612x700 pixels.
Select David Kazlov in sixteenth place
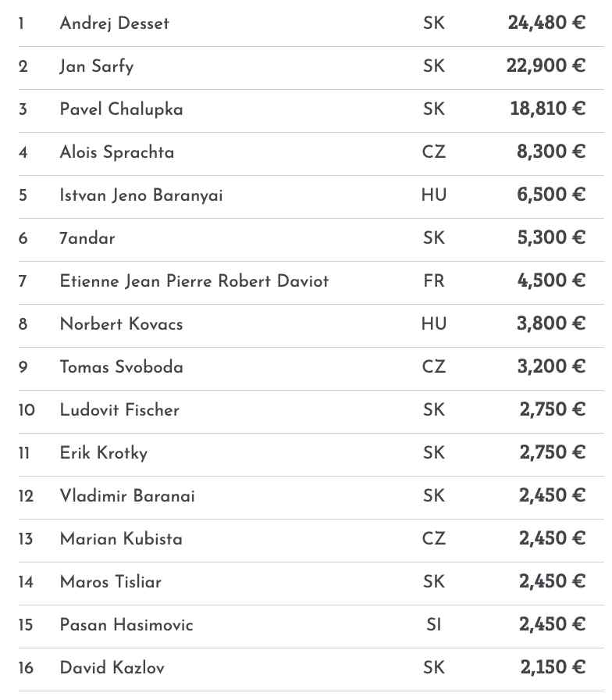pyautogui.click(x=112, y=668)
